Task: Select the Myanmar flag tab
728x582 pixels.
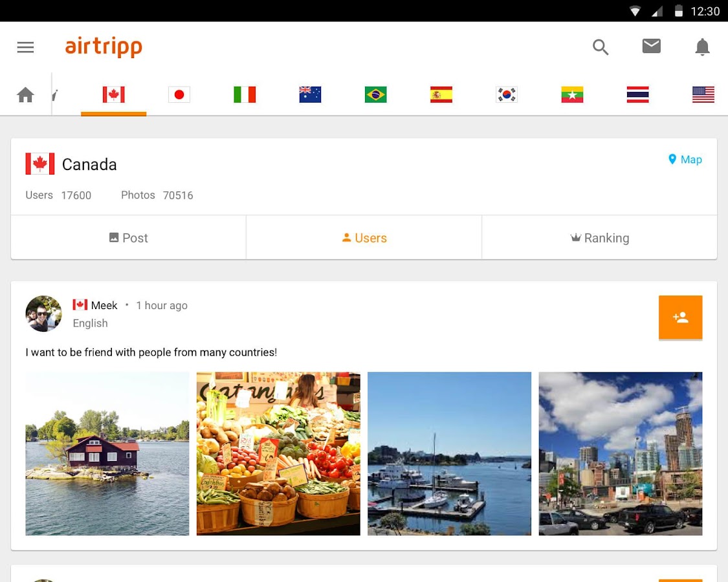Action: 572,94
